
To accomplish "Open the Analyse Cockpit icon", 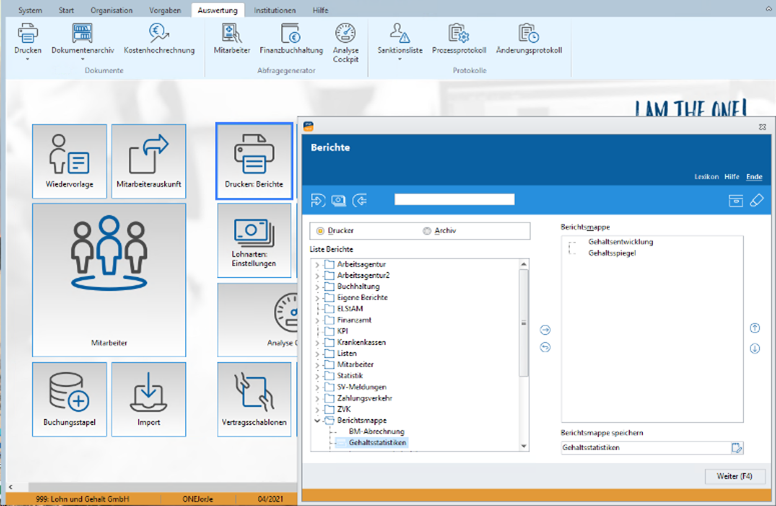I will pyautogui.click(x=345, y=34).
